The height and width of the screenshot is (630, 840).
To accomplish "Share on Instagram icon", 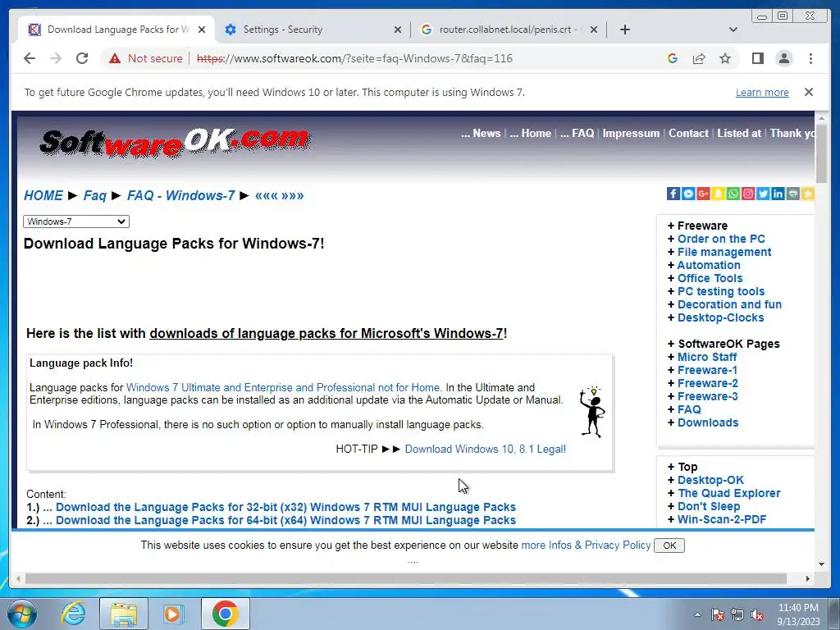I will 748,194.
